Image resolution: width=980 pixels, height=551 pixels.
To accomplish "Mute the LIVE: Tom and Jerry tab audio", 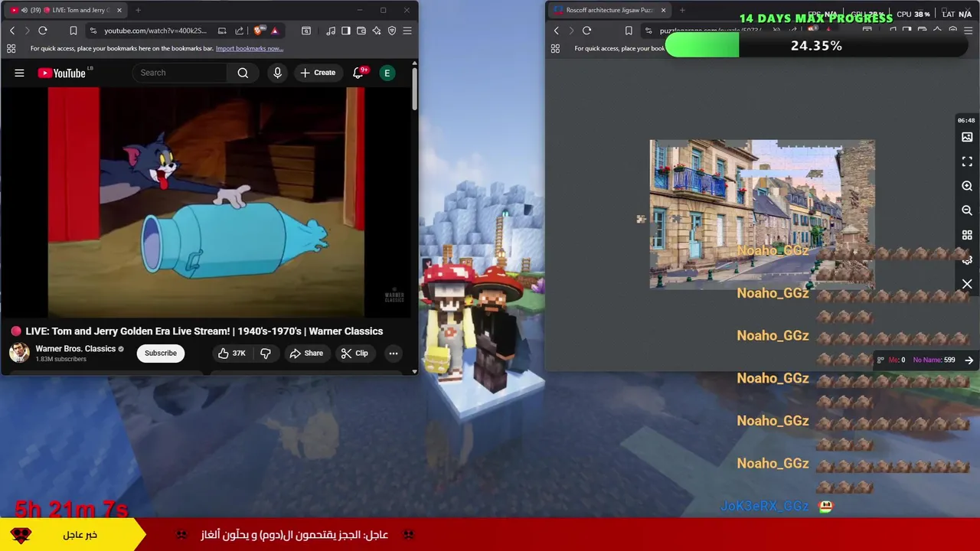I will [24, 10].
